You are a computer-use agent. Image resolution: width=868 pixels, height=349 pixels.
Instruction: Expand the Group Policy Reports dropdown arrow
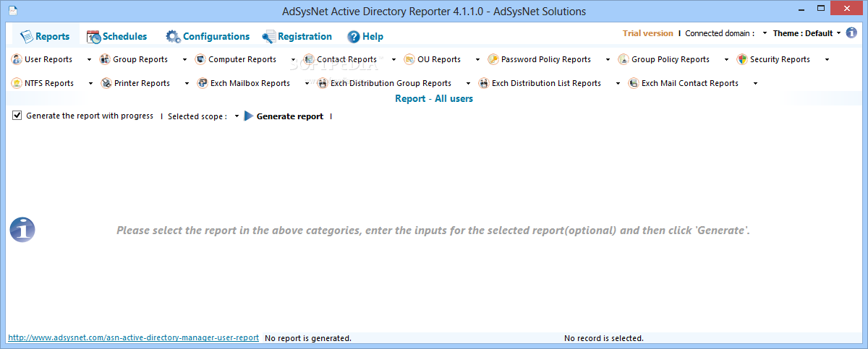point(726,59)
